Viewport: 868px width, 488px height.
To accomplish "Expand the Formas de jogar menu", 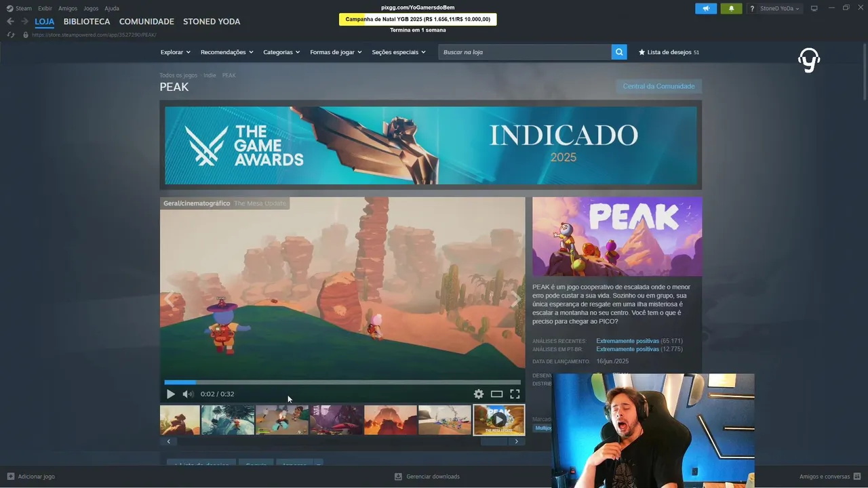I will 336,52.
